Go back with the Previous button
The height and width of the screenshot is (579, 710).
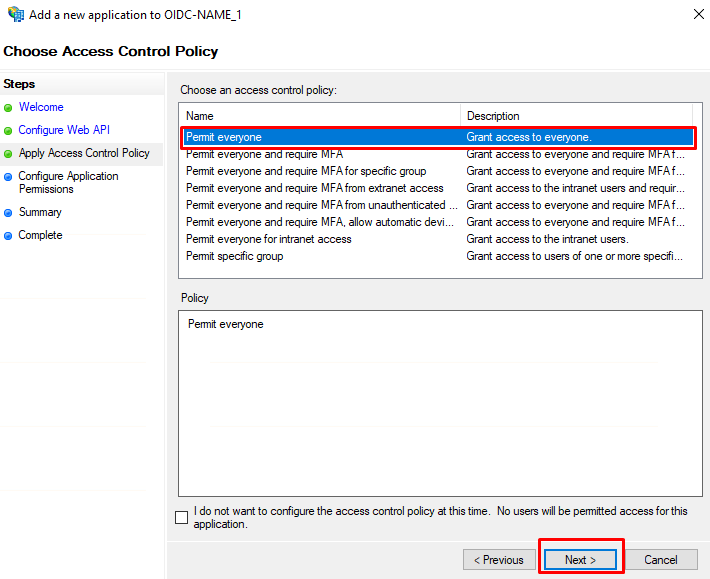(x=499, y=560)
